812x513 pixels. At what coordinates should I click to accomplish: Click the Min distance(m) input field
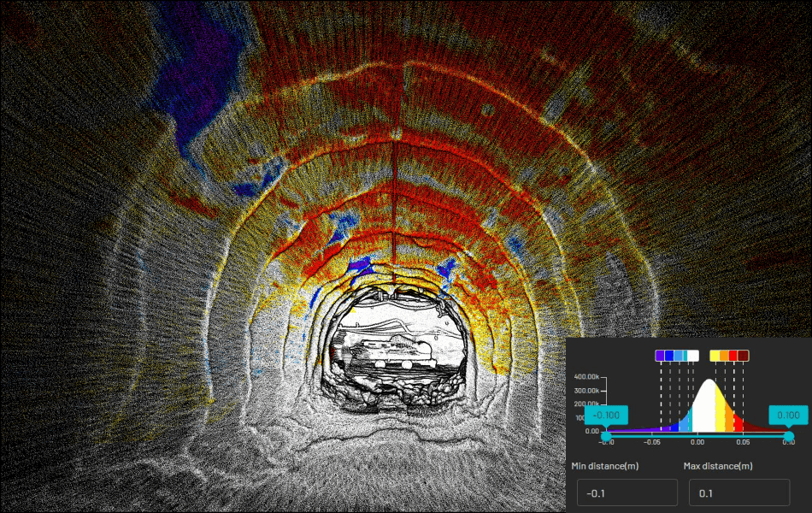(x=627, y=492)
